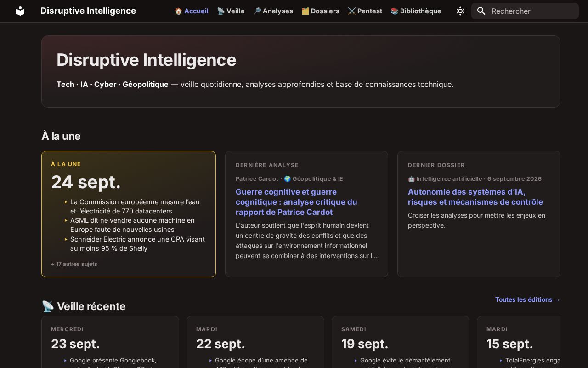Open the 15 sept. Mardi edition
This screenshot has height=368, width=588.
(x=519, y=342)
